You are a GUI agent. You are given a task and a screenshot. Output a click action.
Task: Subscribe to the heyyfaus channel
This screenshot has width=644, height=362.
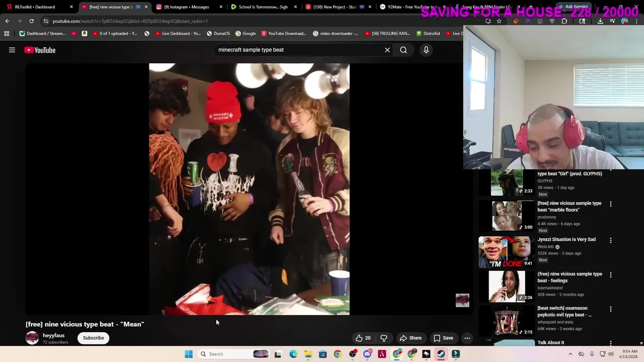tap(93, 338)
